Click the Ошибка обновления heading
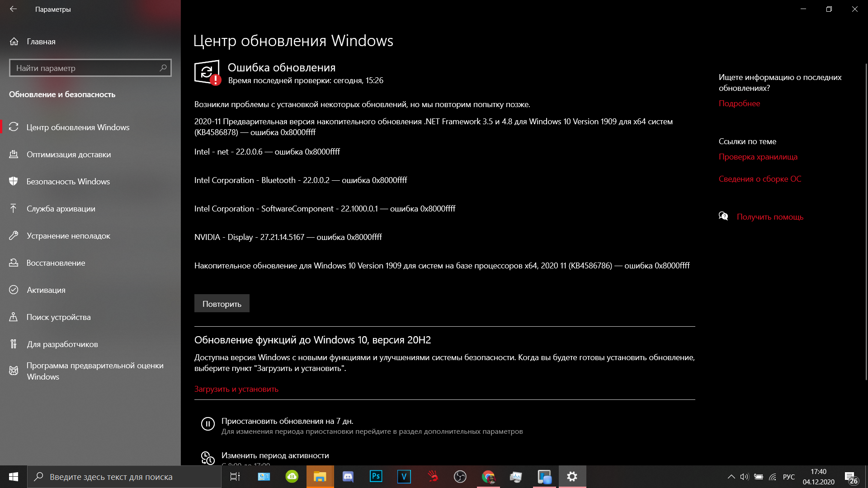868x488 pixels. pyautogui.click(x=281, y=68)
